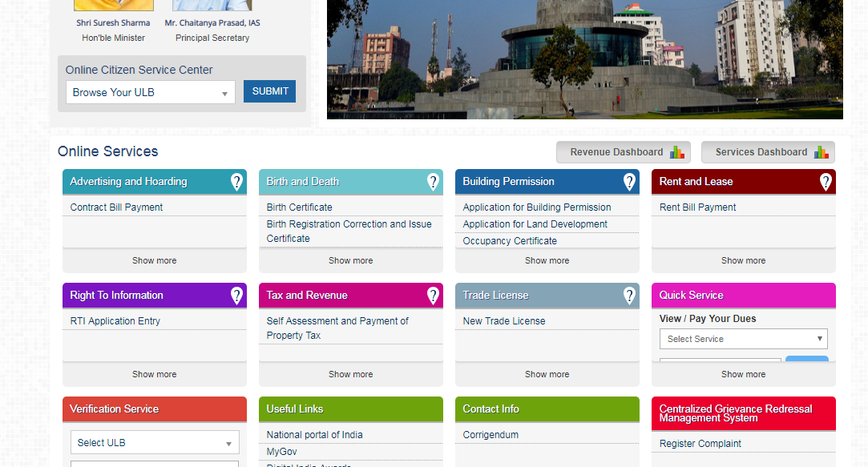Show more under Building Permission
868x467 pixels.
pyautogui.click(x=547, y=260)
